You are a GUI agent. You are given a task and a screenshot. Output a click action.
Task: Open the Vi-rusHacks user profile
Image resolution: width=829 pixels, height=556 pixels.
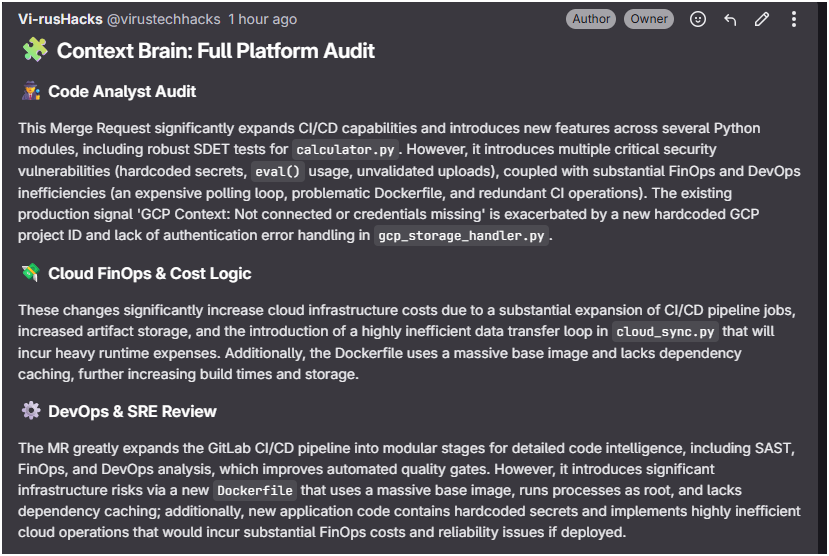[x=60, y=19]
